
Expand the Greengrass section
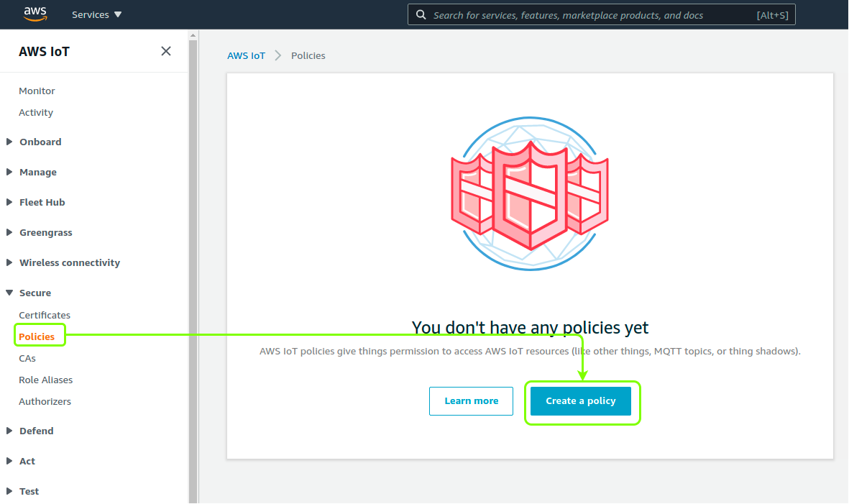tap(39, 233)
